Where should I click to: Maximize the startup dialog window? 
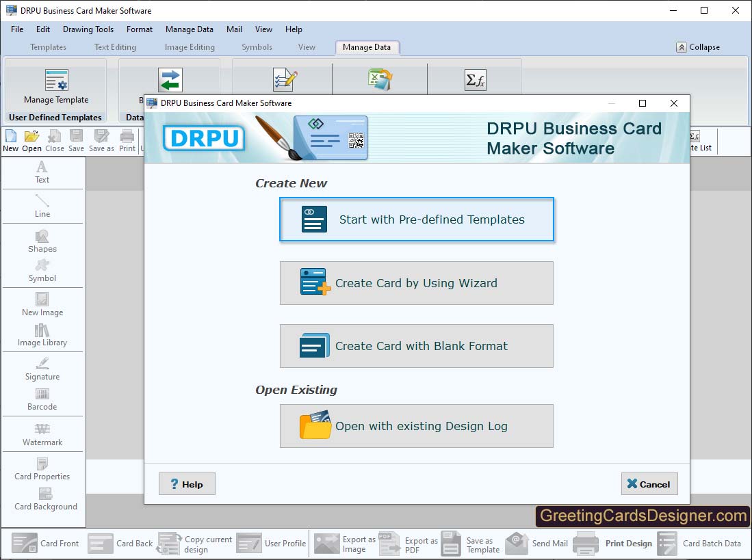point(643,103)
